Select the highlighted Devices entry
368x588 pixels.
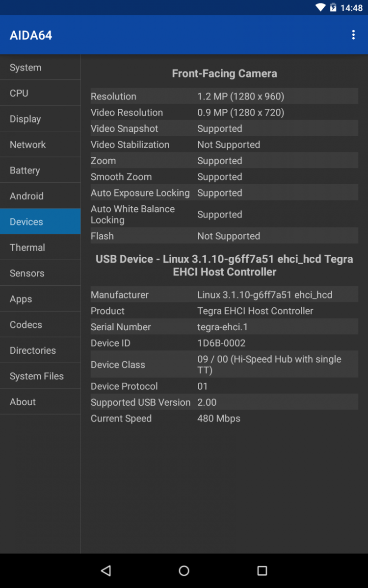40,222
